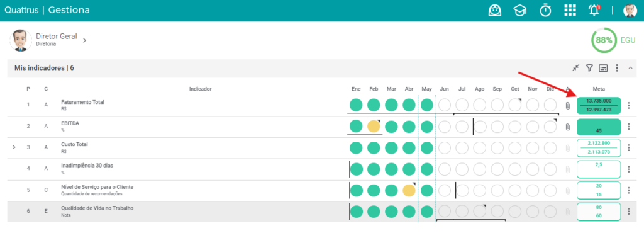The height and width of the screenshot is (233, 644).
Task: Open the support agent face icon
Action: pyautogui.click(x=495, y=10)
